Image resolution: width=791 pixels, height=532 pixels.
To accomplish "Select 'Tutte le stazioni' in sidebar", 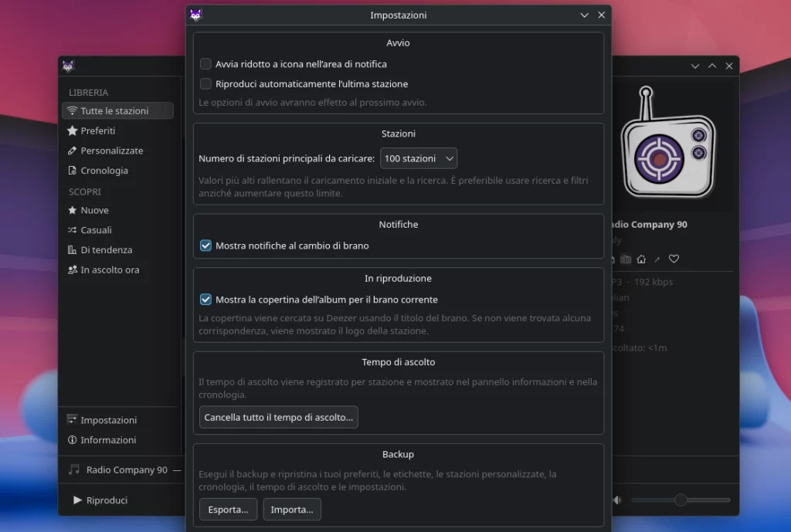I will click(x=117, y=111).
